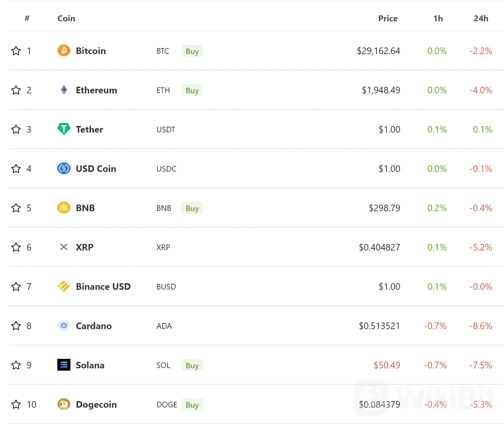
Task: Click the Dogecoin logo icon
Action: pos(64,404)
